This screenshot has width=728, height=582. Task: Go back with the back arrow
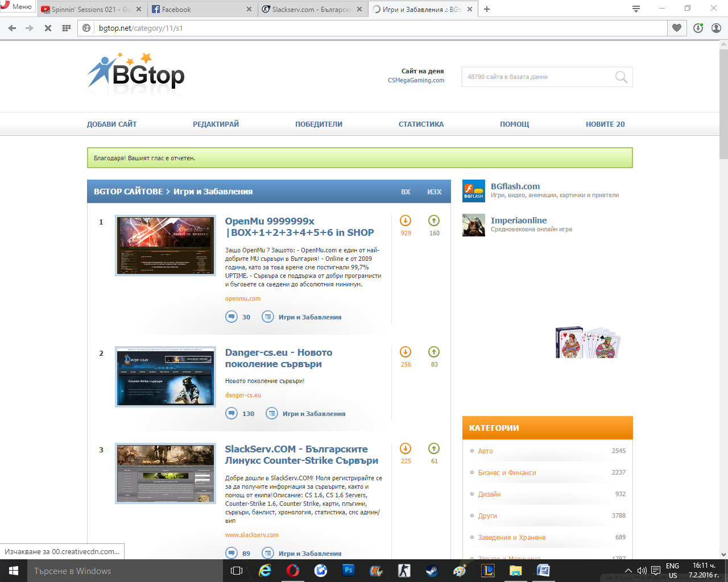(13, 28)
